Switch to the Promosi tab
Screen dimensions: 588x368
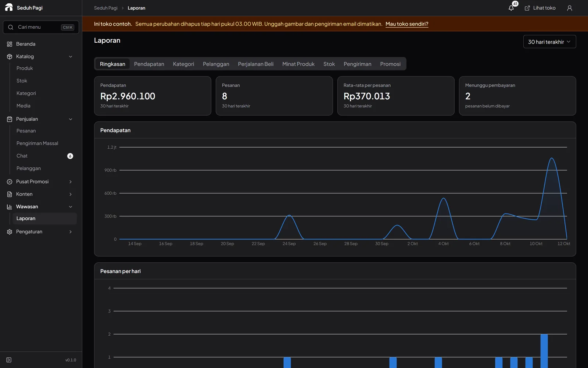click(390, 64)
